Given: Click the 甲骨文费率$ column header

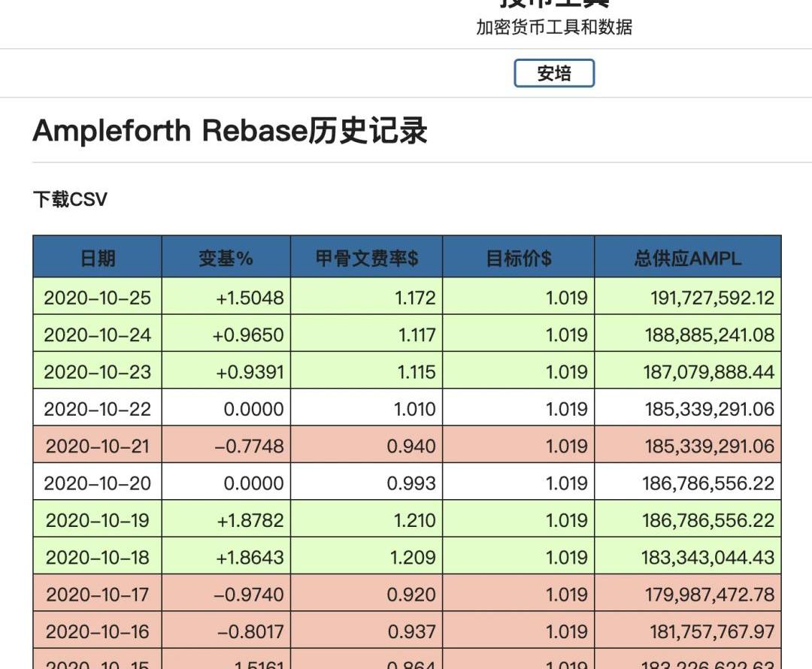Looking at the screenshot, I should click(367, 258).
